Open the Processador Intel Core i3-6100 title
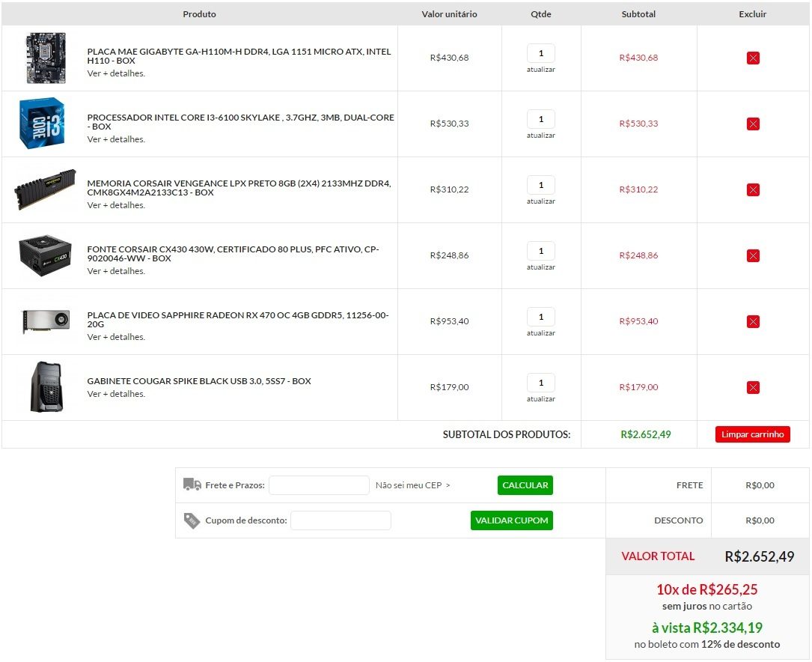The image size is (812, 662). [x=241, y=122]
